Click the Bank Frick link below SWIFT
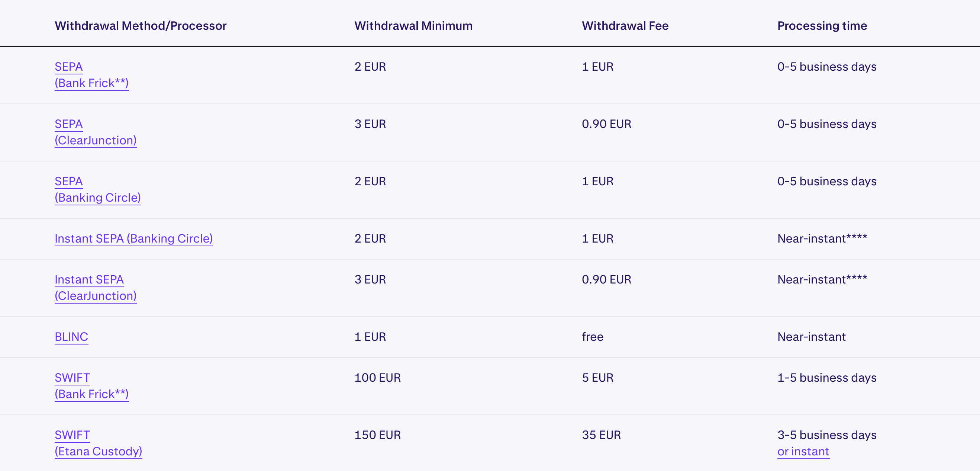 92,394
